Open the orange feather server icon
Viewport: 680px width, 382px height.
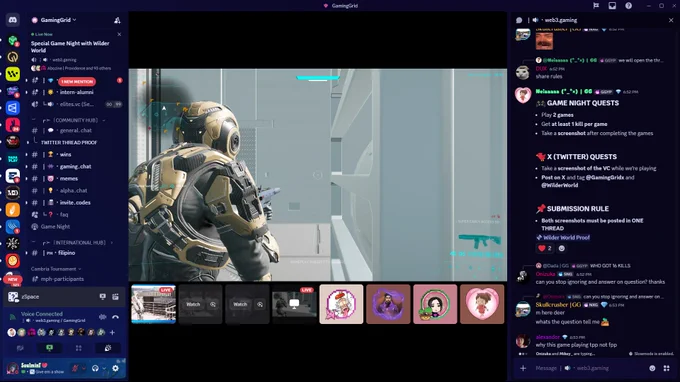[x=13, y=210]
